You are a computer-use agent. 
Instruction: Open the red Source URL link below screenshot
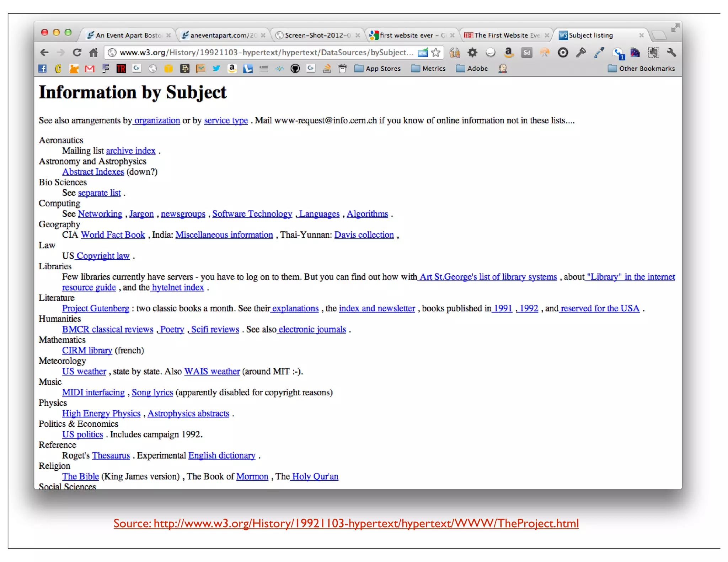click(346, 523)
